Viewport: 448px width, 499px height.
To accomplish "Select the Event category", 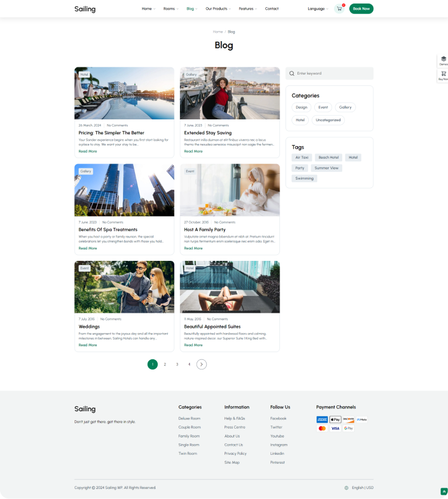I will coord(323,107).
